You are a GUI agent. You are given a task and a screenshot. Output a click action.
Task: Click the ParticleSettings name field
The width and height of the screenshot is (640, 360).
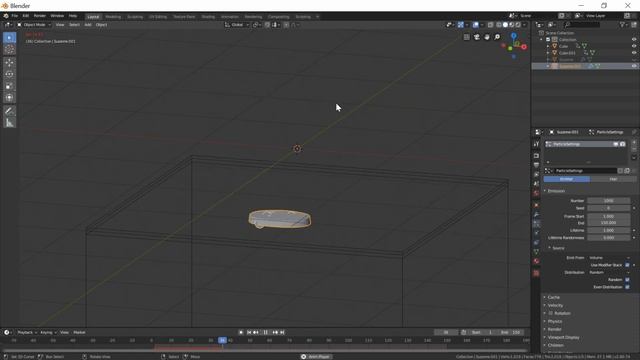[585, 171]
